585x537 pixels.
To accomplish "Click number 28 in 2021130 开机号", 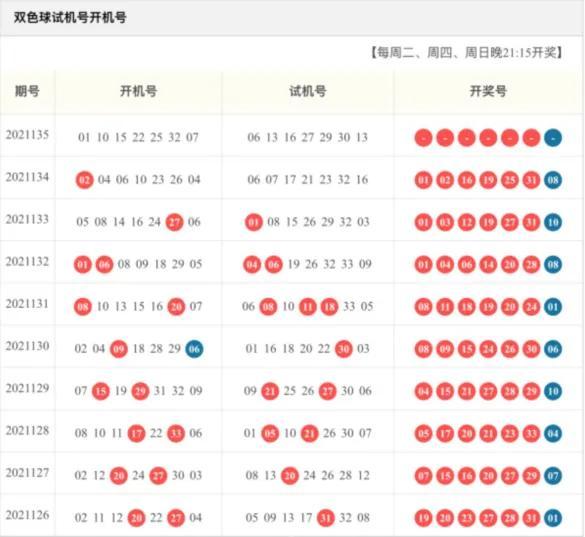I will (156, 349).
